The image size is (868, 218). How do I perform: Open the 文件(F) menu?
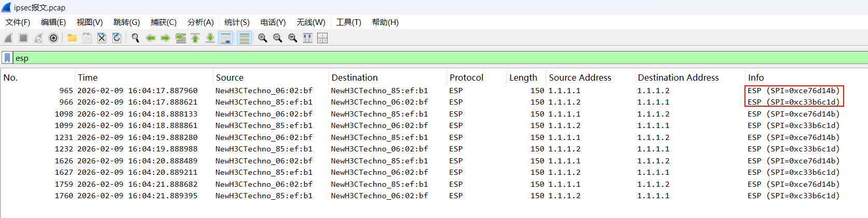pyautogui.click(x=18, y=22)
